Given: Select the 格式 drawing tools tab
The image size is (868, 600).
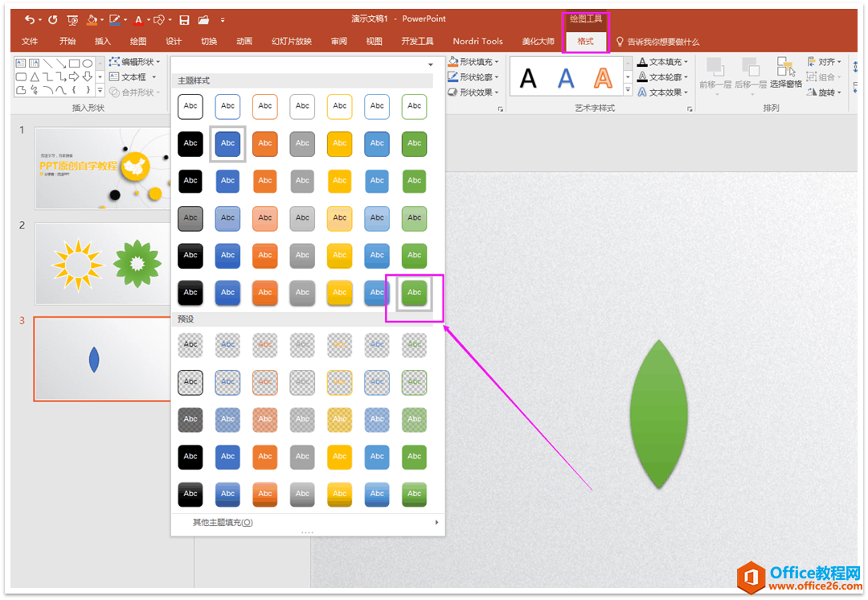Looking at the screenshot, I should click(x=585, y=41).
